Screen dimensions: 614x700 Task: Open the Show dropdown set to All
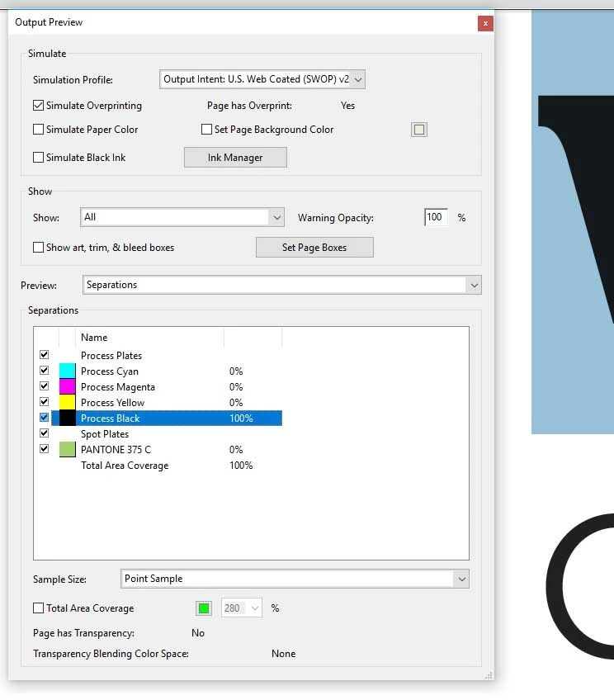[182, 217]
